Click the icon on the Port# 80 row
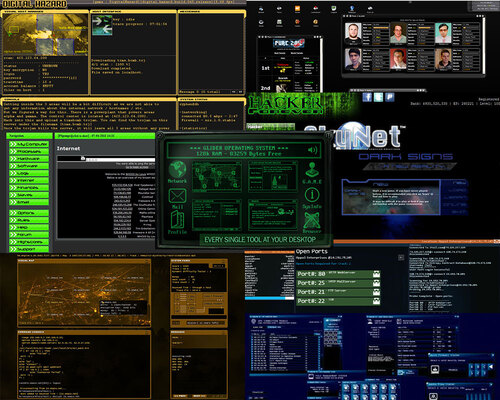 click(376, 274)
